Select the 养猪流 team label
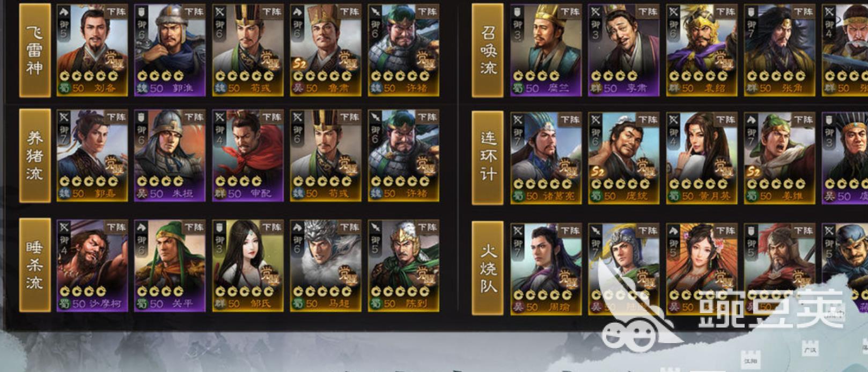The height and width of the screenshot is (372, 868). pos(35,156)
